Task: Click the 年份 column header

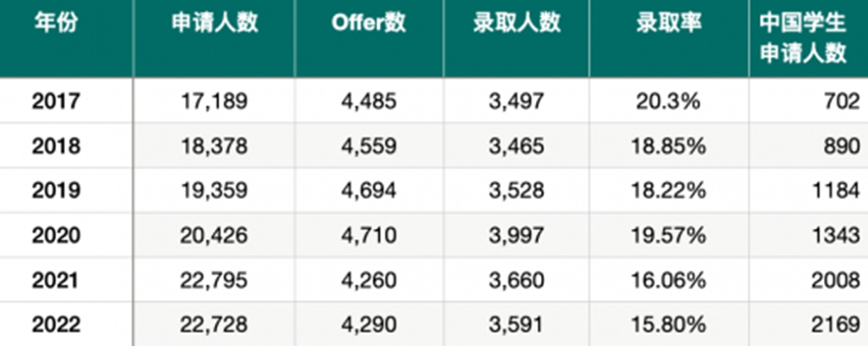Action: point(56,25)
